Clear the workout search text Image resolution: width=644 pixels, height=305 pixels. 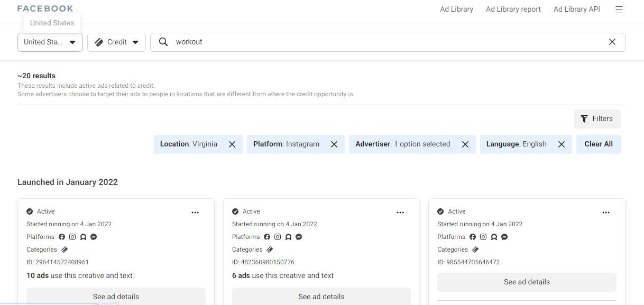(612, 42)
